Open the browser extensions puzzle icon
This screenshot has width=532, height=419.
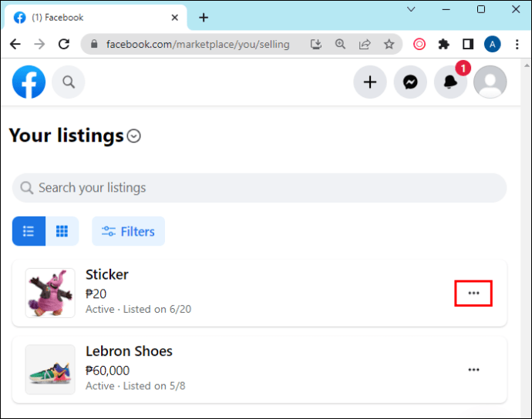pyautogui.click(x=443, y=44)
